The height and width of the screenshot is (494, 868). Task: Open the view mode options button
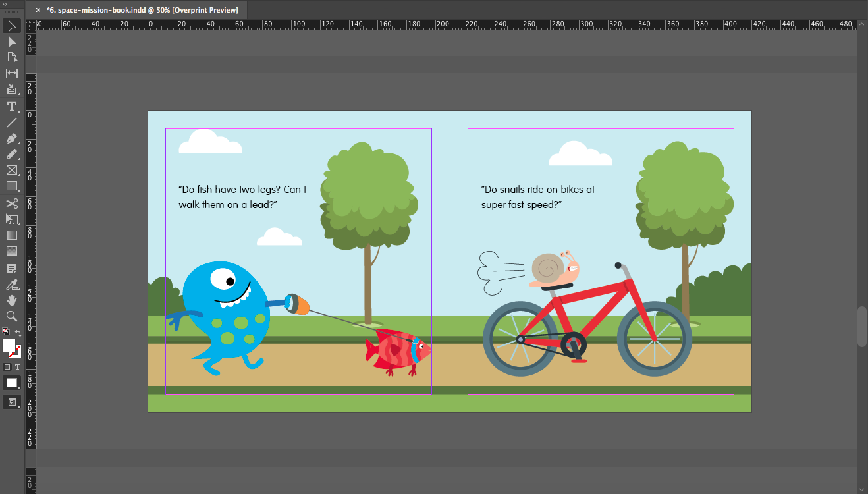click(x=12, y=402)
